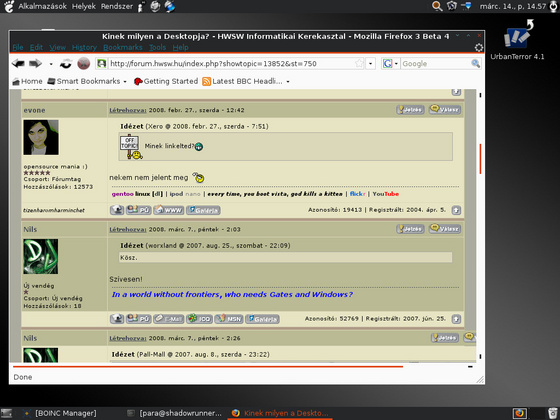Screen dimensions: 560x420
Task: Click evone's avatar thumbnail
Action: click(x=41, y=138)
